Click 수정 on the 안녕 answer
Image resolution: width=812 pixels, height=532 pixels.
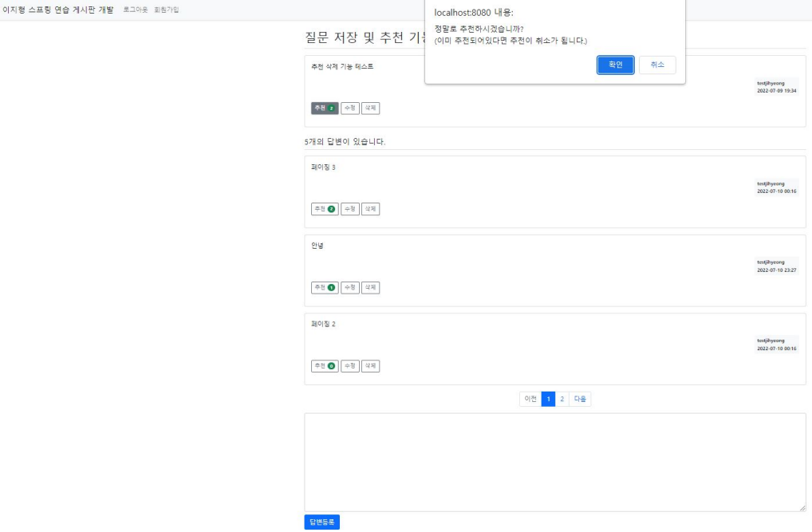[349, 286]
